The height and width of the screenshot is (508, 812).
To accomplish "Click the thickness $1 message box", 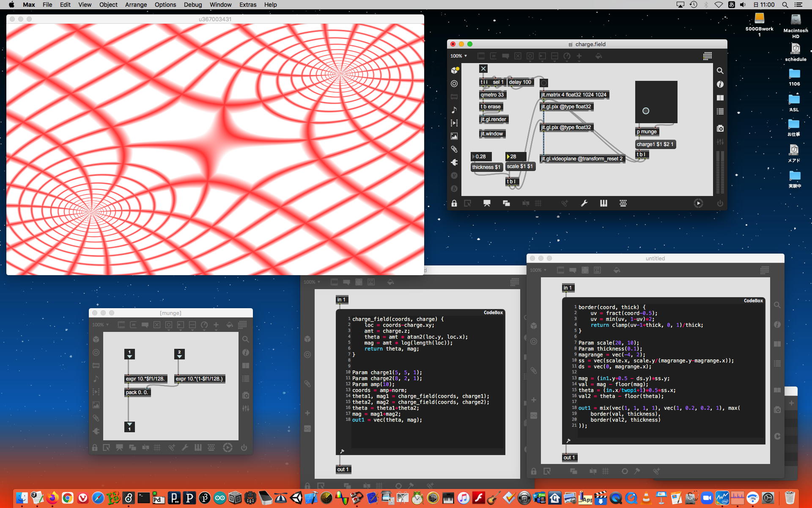I will [486, 167].
